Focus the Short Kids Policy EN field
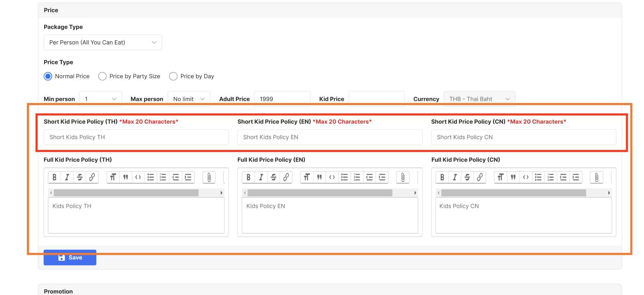The image size is (644, 295). tap(330, 137)
